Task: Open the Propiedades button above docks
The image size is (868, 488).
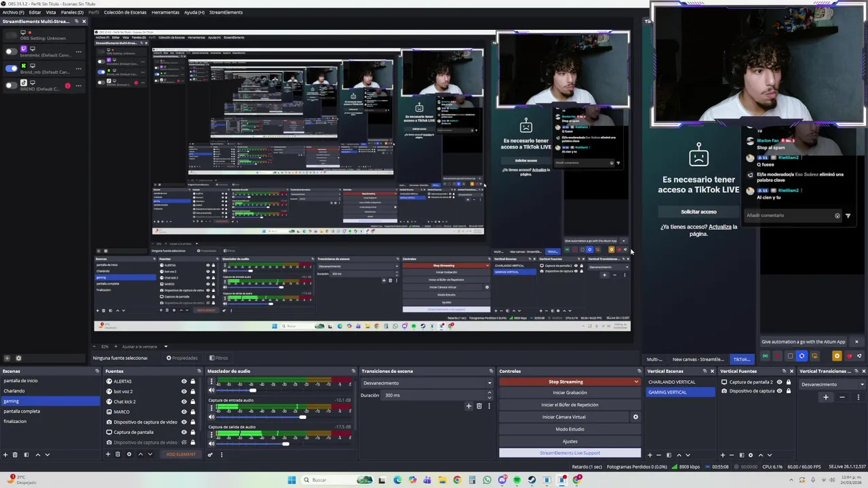Action: [x=182, y=358]
